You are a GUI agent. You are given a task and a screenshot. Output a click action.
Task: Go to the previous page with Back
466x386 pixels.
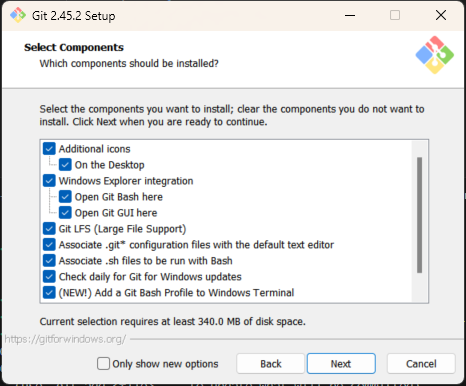click(x=271, y=364)
